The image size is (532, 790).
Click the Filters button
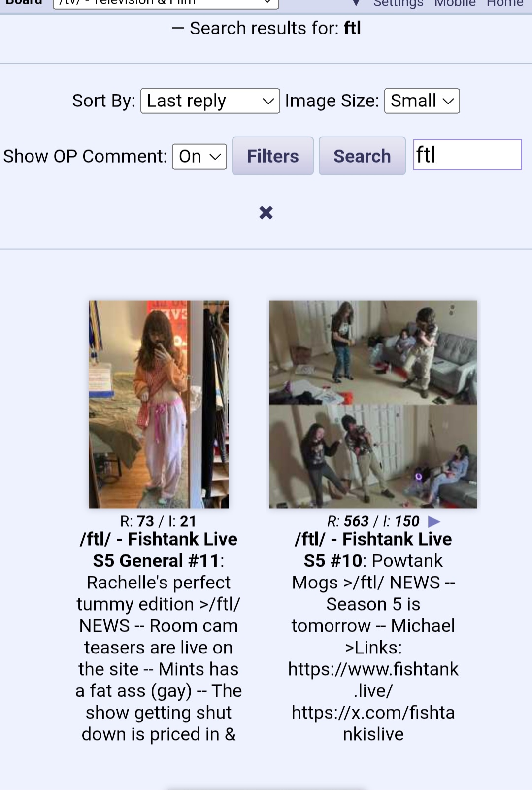point(273,156)
